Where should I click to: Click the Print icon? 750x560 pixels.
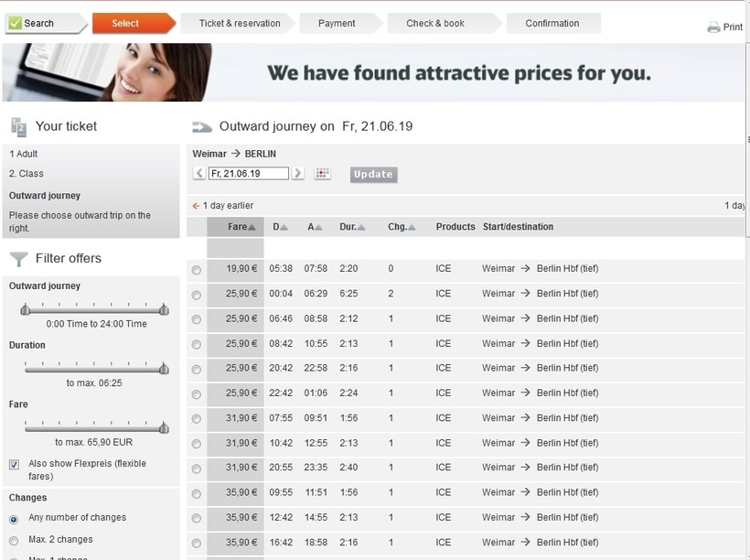(x=713, y=27)
